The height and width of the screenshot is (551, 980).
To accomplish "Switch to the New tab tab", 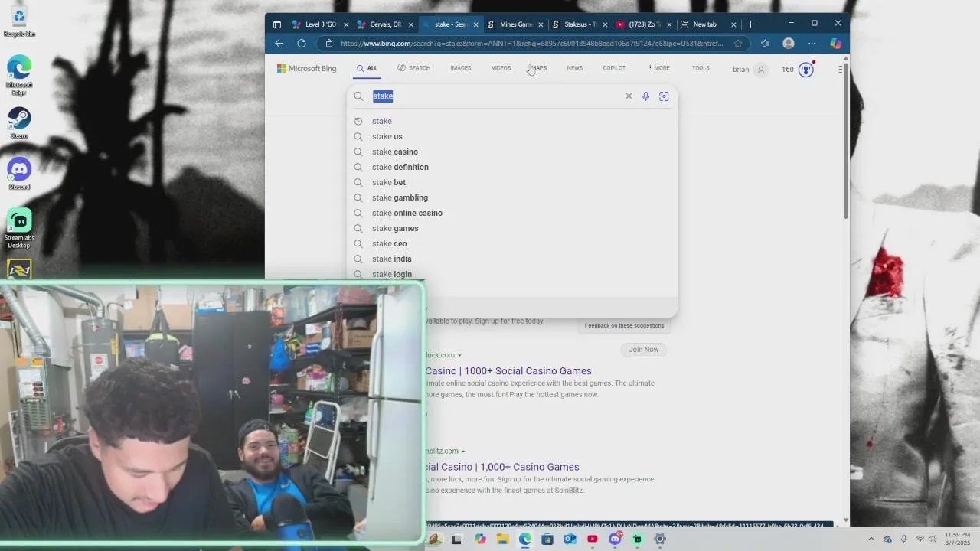I will tap(708, 24).
